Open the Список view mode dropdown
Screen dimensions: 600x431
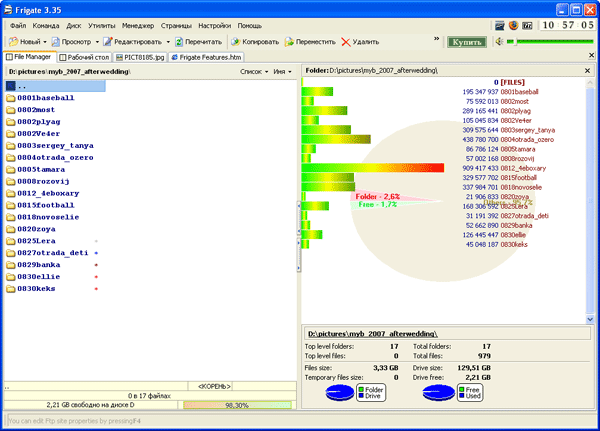[254, 72]
